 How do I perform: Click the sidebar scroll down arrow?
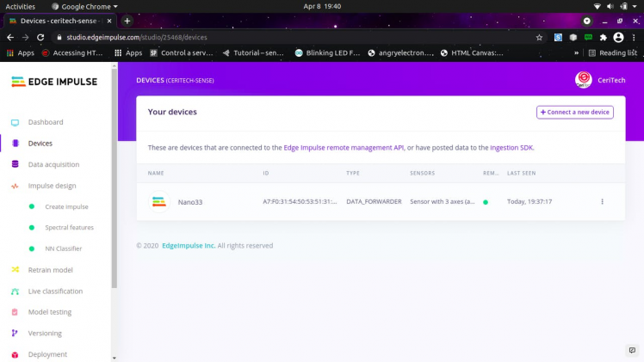115,358
